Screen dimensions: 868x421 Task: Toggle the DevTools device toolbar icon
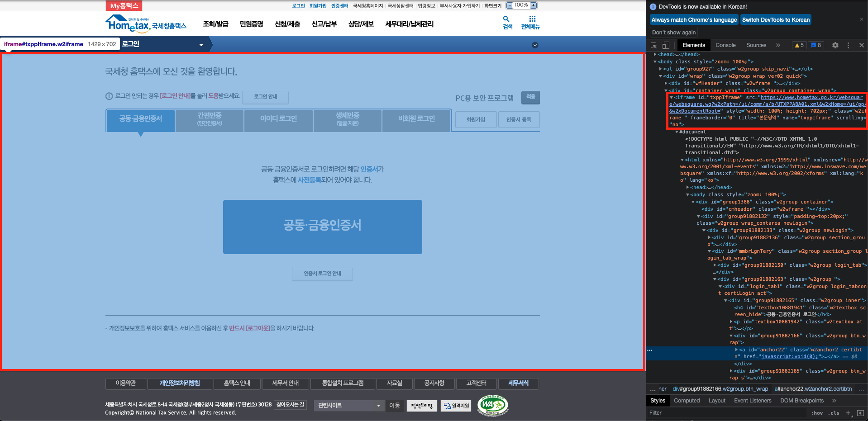click(x=666, y=45)
